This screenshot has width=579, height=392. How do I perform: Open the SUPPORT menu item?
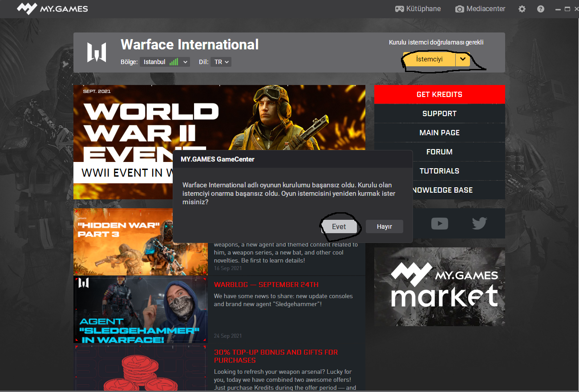point(440,113)
